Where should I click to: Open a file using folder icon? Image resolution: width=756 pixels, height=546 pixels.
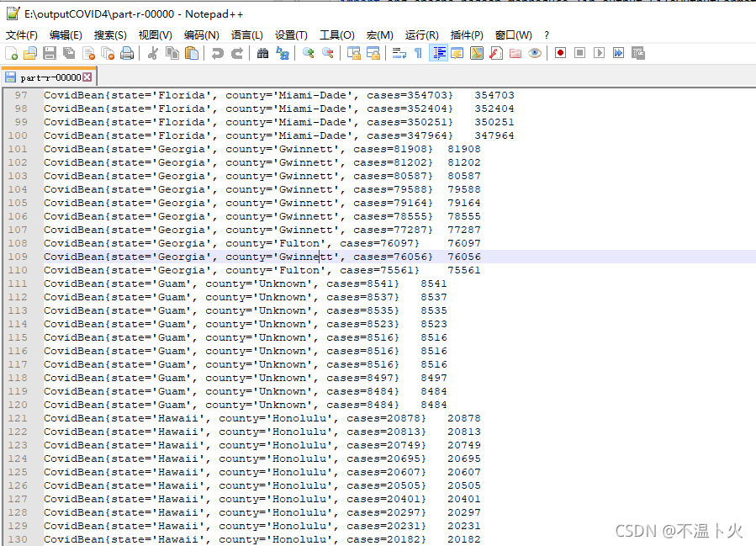click(x=30, y=53)
